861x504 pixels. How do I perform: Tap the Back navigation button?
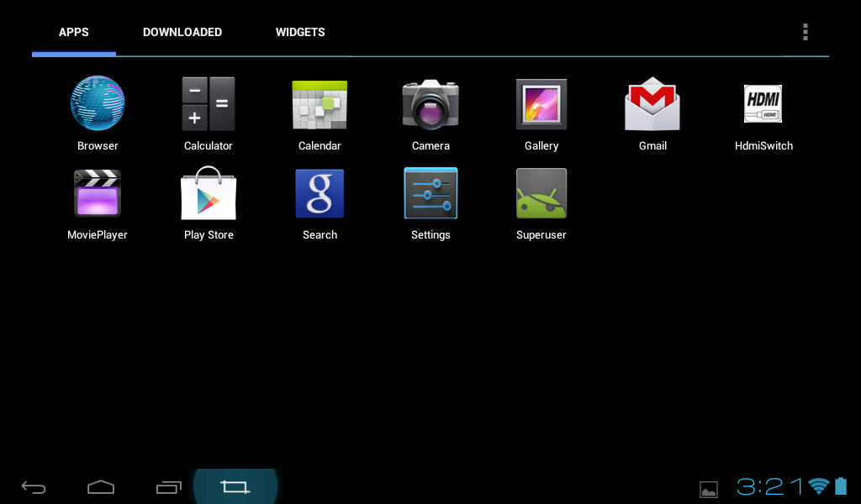[34, 487]
